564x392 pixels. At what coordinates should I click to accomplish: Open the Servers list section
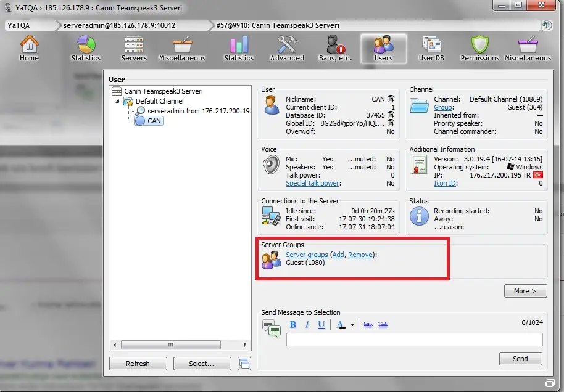pyautogui.click(x=134, y=49)
